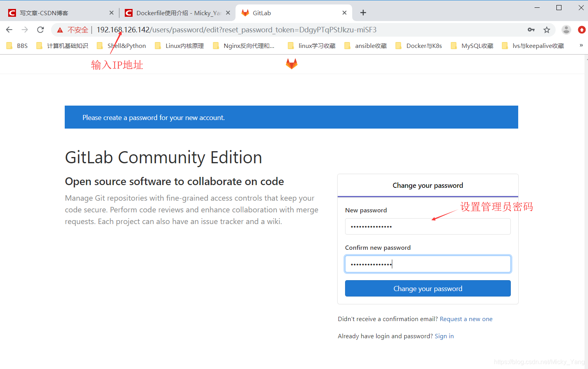This screenshot has width=588, height=369.
Task: Click the Open source software subtitle
Action: pos(174,182)
